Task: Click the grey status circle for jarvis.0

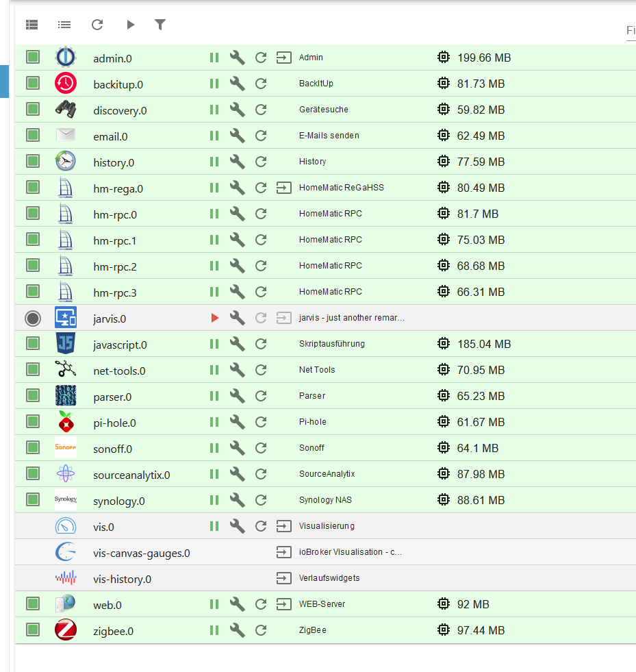Action: pos(33,318)
